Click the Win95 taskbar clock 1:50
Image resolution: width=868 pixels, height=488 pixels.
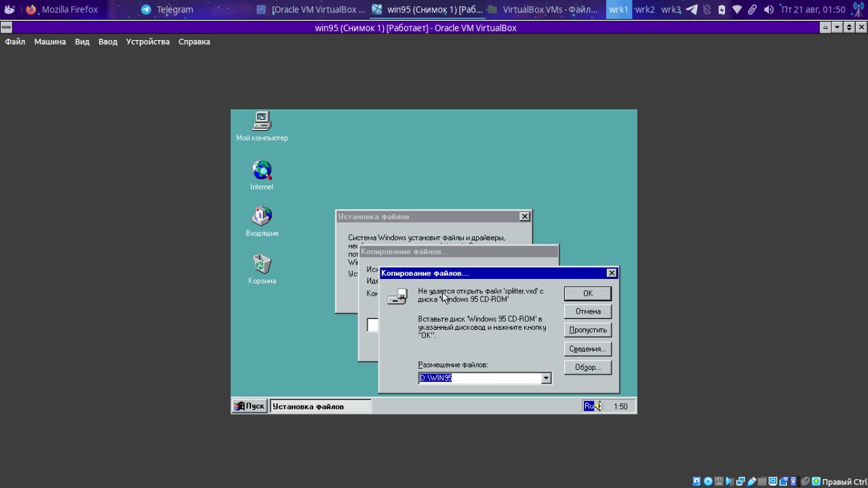coord(620,407)
